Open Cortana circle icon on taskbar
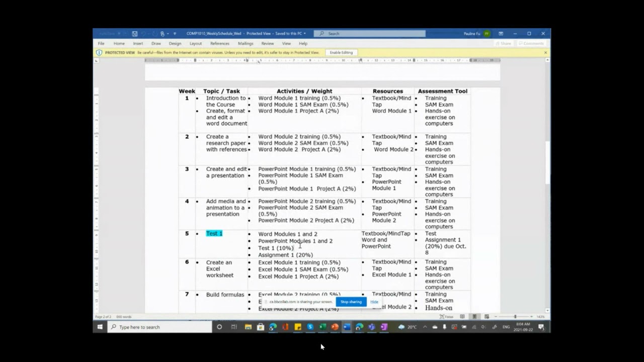644x362 pixels. pyautogui.click(x=219, y=327)
